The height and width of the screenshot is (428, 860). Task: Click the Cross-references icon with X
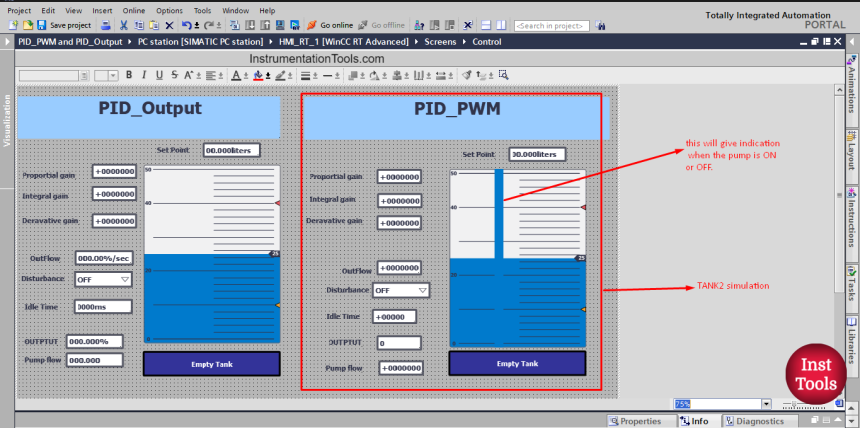click(x=468, y=25)
